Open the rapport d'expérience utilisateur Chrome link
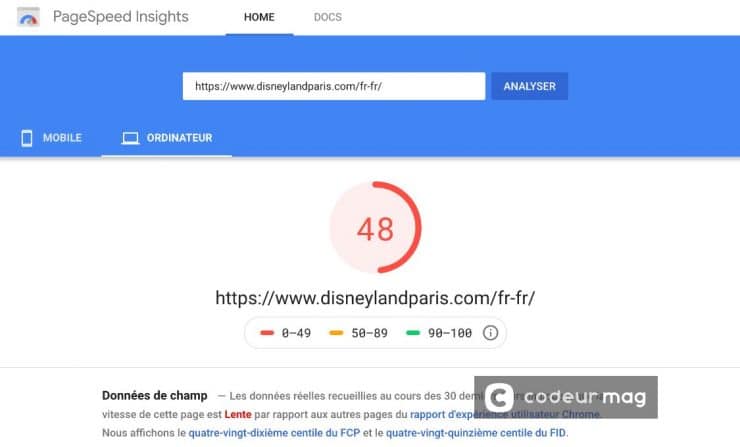 point(505,414)
